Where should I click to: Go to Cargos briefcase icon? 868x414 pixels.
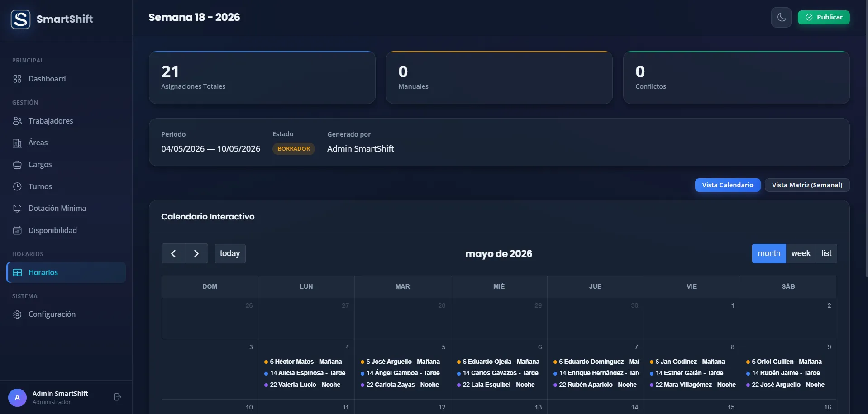pyautogui.click(x=17, y=165)
